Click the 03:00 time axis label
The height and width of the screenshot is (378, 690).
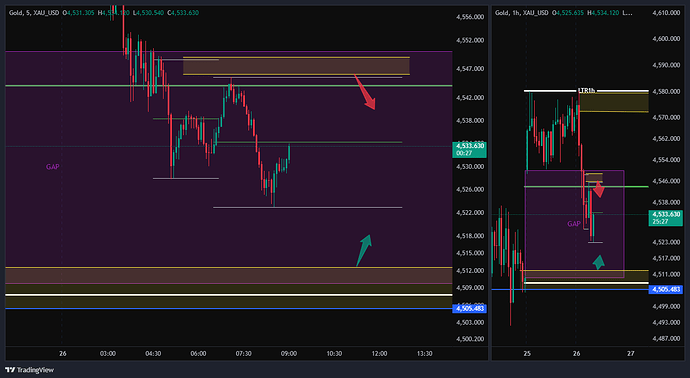point(108,353)
